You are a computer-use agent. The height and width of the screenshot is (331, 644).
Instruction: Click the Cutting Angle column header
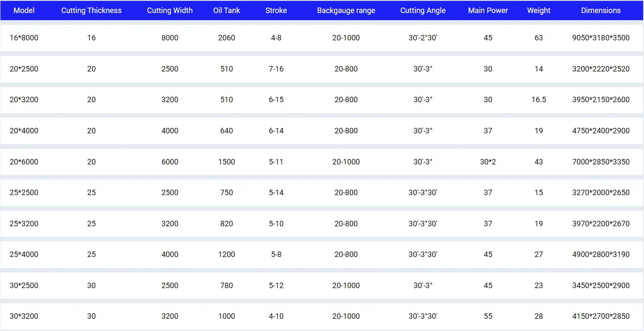[x=423, y=11]
